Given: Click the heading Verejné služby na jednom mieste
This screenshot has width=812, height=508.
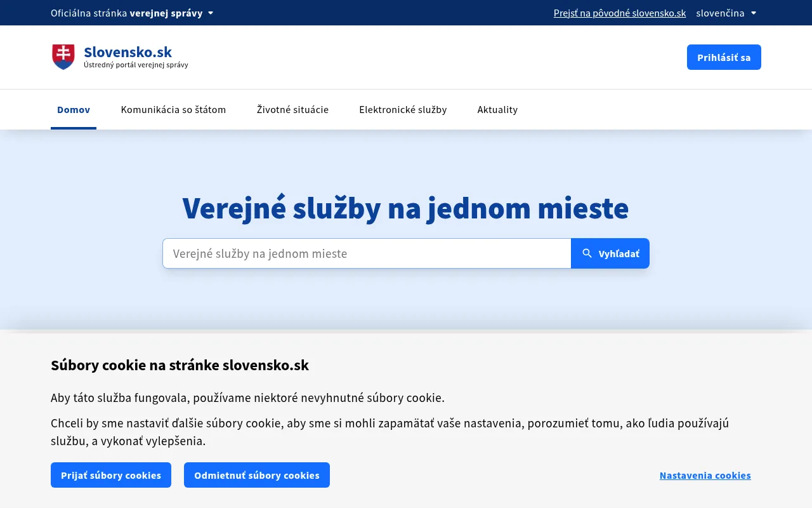Looking at the screenshot, I should 405,208.
